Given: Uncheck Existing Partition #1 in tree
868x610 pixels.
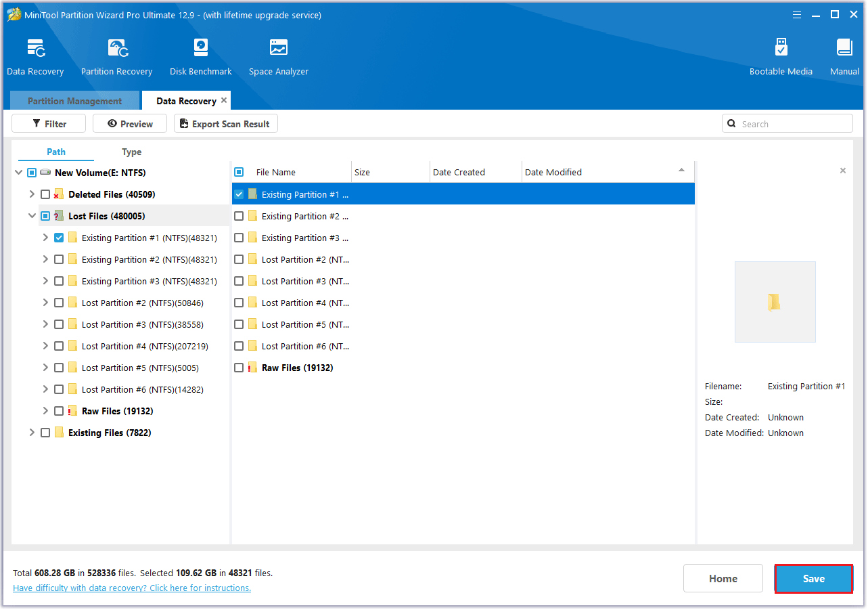Looking at the screenshot, I should [59, 238].
